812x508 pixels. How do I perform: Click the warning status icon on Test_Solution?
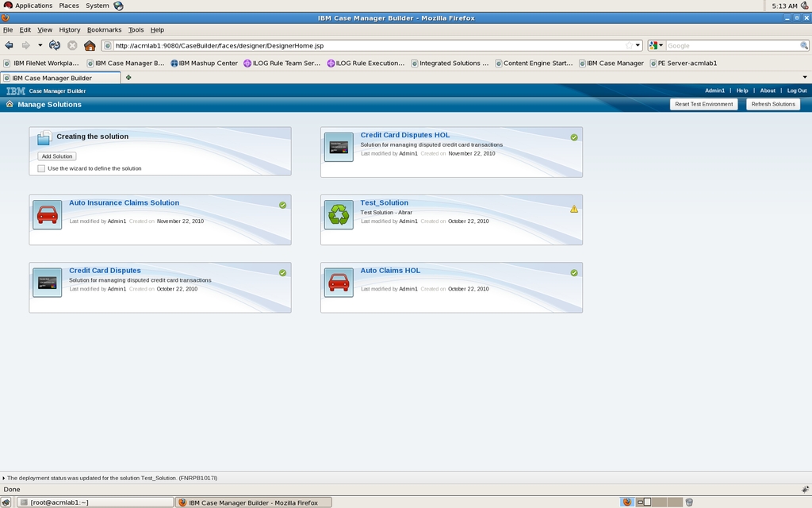tap(574, 209)
